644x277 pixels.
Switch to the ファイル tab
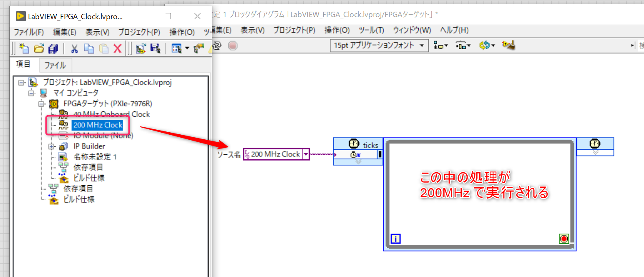click(55, 65)
